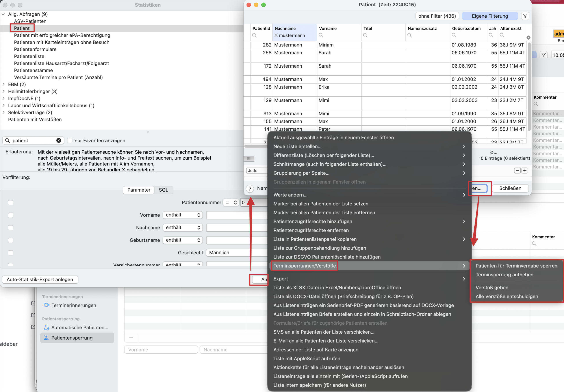The width and height of the screenshot is (564, 392).
Task: Click the minus button below entry count
Action: coord(517,170)
